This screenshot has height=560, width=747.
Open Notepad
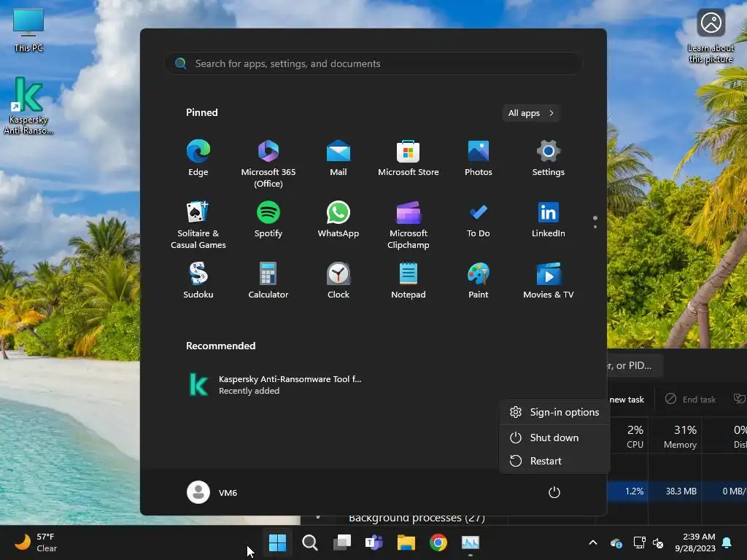point(409,281)
